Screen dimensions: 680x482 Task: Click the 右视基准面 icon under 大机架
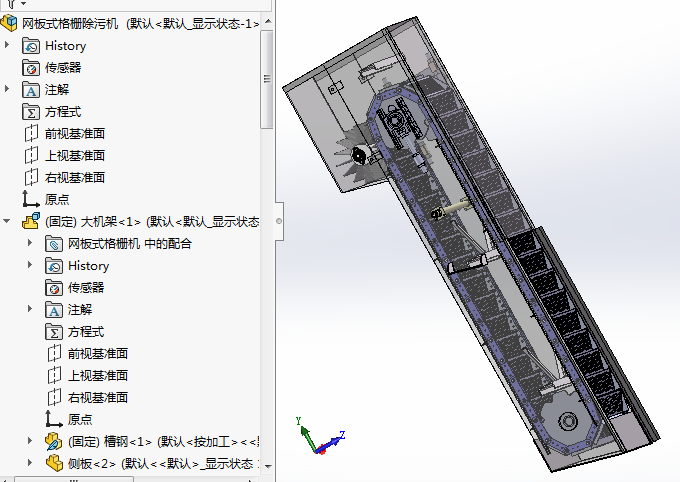click(54, 397)
